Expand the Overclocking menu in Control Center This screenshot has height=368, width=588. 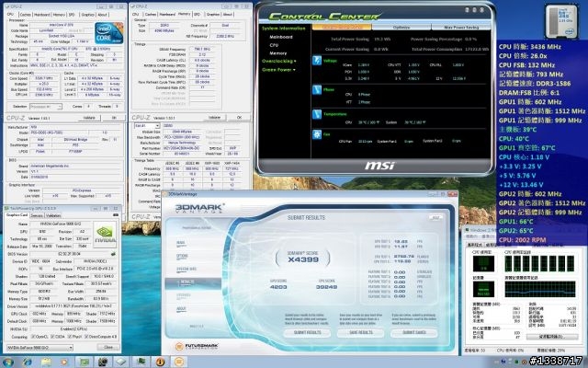278,61
